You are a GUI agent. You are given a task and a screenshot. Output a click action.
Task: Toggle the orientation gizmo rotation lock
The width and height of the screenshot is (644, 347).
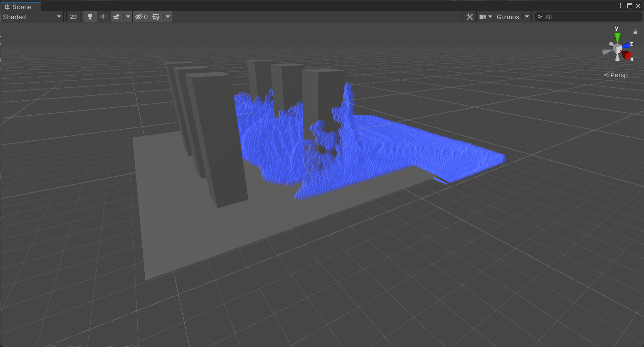635,32
